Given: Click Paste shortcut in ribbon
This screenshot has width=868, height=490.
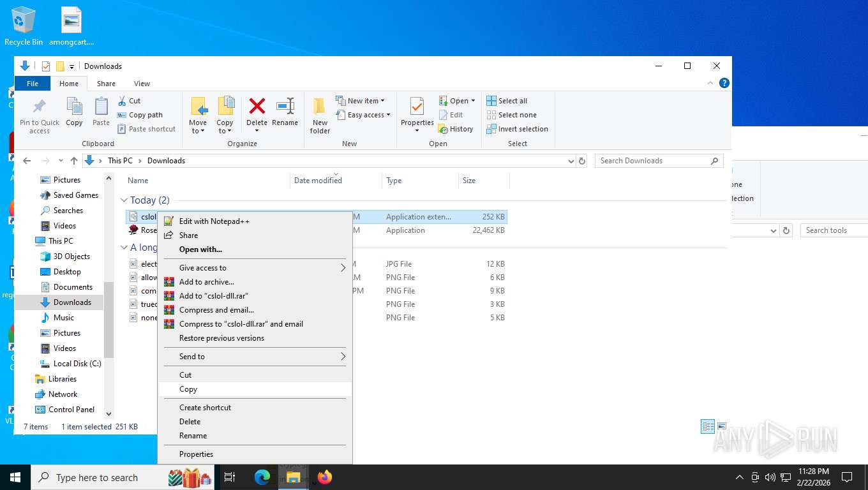Looking at the screenshot, I should [146, 129].
